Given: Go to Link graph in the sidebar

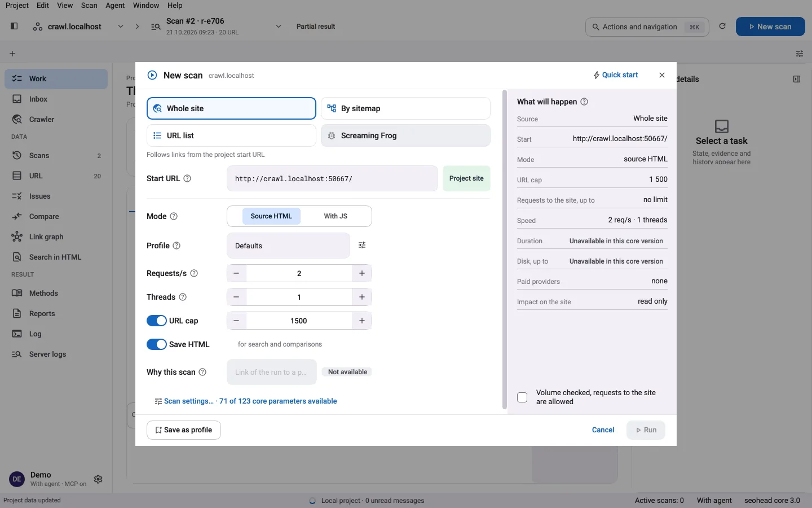Looking at the screenshot, I should [x=56, y=237].
